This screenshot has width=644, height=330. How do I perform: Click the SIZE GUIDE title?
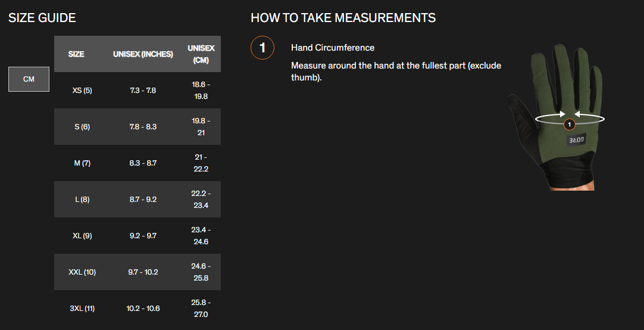pyautogui.click(x=42, y=18)
